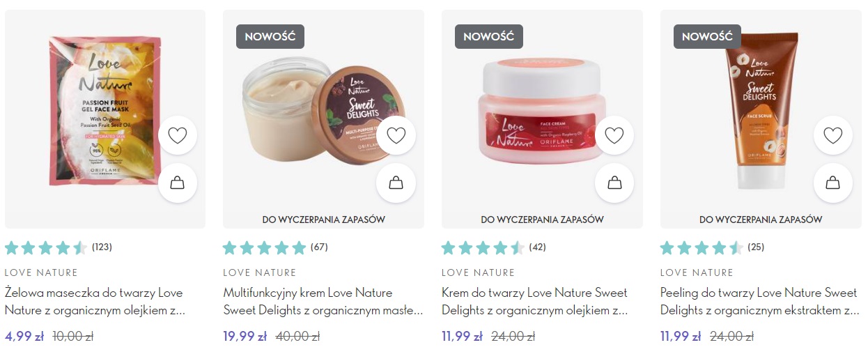View star rating with 67 reviews
Viewport: 868px width, 361px height.
[275, 247]
